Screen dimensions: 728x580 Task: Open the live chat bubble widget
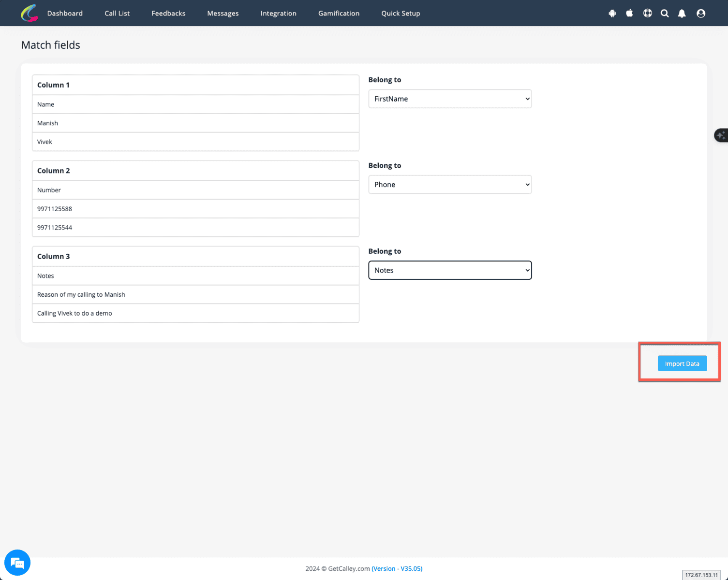point(17,563)
